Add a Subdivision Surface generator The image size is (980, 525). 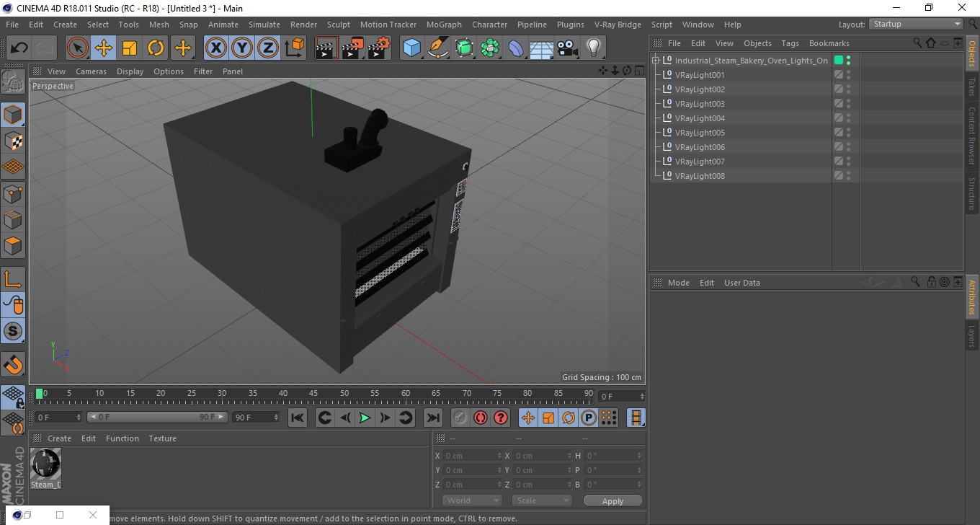pos(464,48)
